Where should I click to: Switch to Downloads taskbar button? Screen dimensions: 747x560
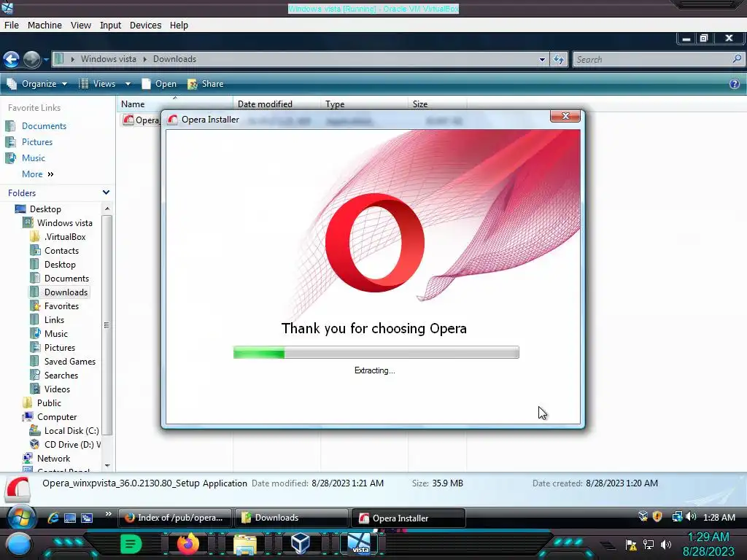pos(291,518)
